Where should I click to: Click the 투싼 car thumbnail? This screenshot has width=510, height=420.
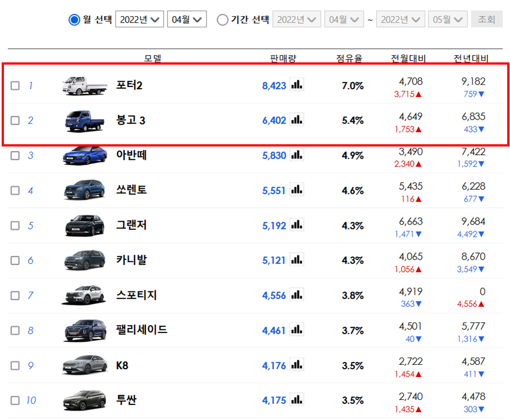click(85, 400)
